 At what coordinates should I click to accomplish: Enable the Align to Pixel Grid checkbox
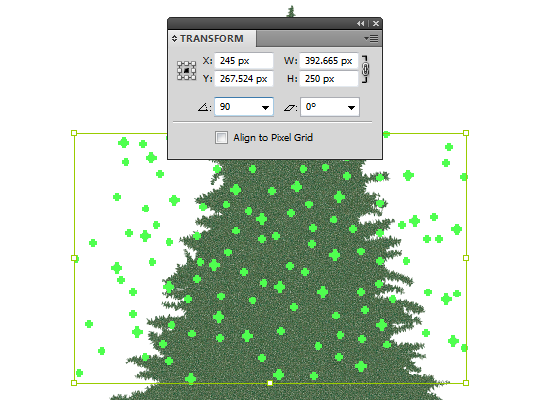point(221,137)
